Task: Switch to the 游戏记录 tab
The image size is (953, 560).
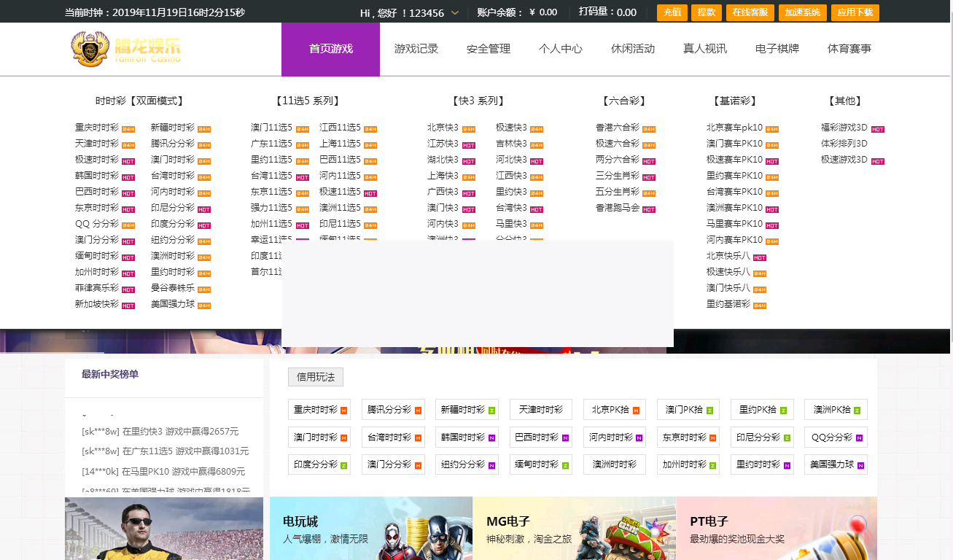Action: click(x=416, y=49)
